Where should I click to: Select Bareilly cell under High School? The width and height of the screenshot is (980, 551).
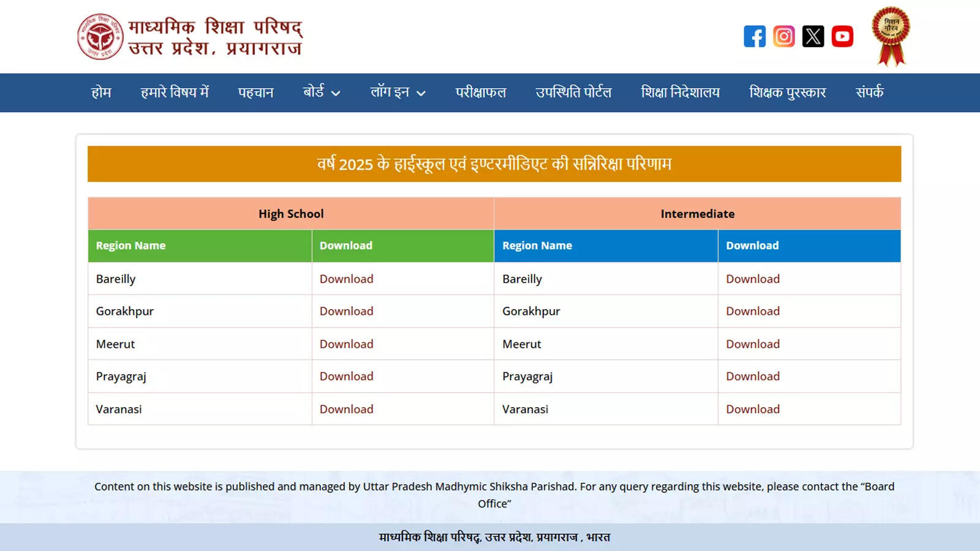[200, 279]
